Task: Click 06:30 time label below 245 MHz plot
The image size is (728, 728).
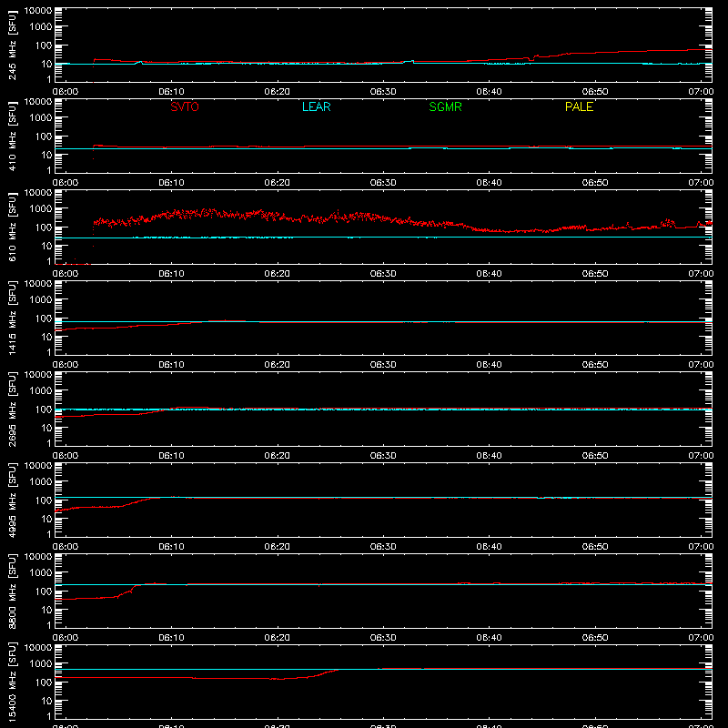Action: pyautogui.click(x=383, y=92)
